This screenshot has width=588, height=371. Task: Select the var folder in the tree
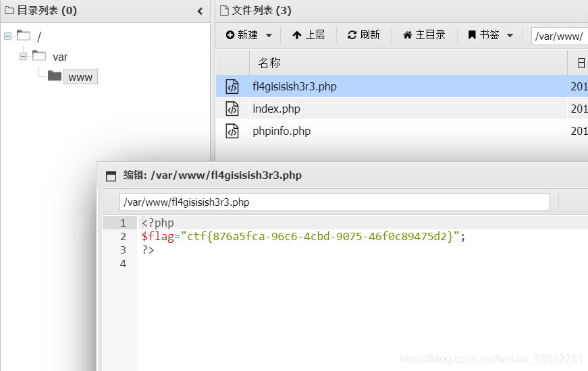60,57
